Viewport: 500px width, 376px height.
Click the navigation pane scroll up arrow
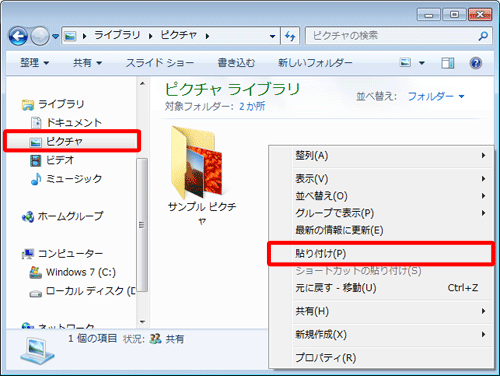click(x=142, y=83)
